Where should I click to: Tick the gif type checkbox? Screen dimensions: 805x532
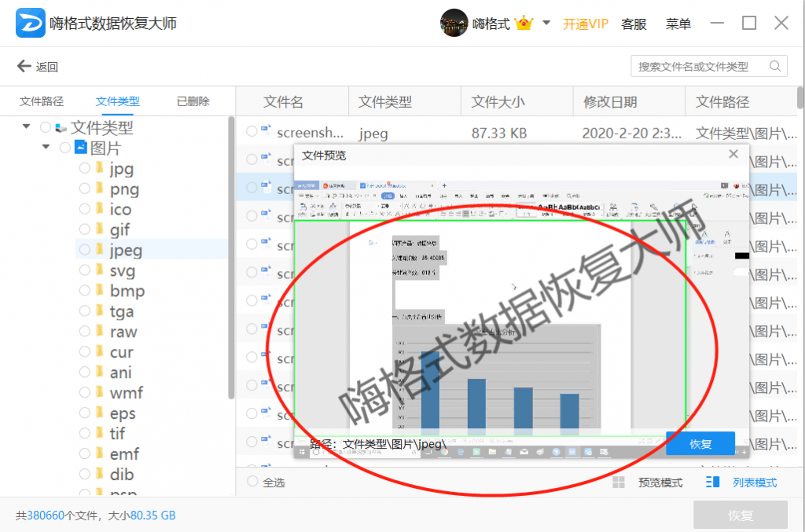85,229
